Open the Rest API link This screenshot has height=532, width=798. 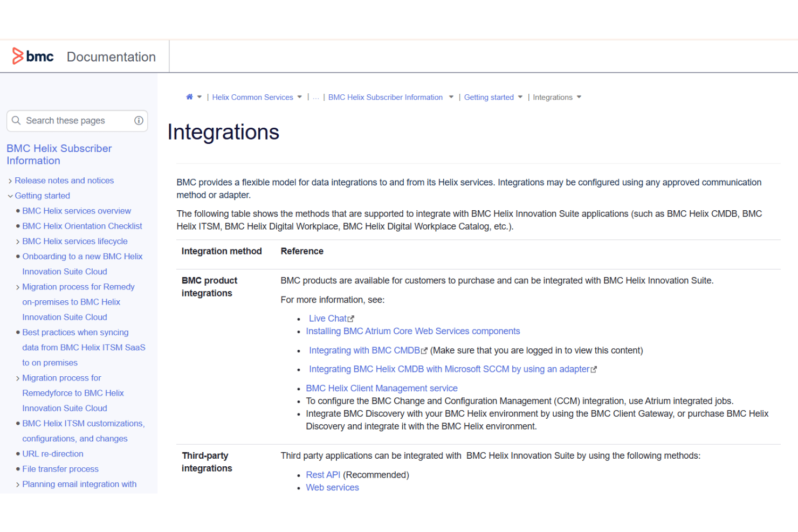pos(323,475)
